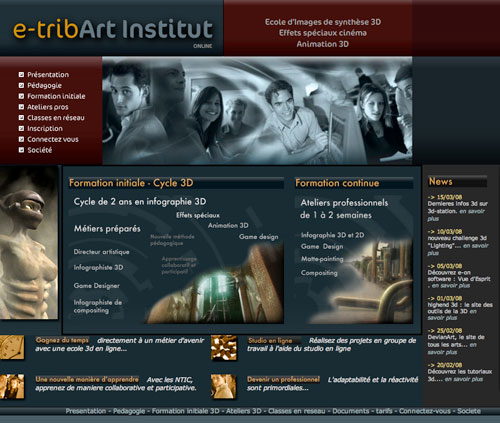Open the Studio en ligne link
This screenshot has height=423, width=500.
point(270,341)
